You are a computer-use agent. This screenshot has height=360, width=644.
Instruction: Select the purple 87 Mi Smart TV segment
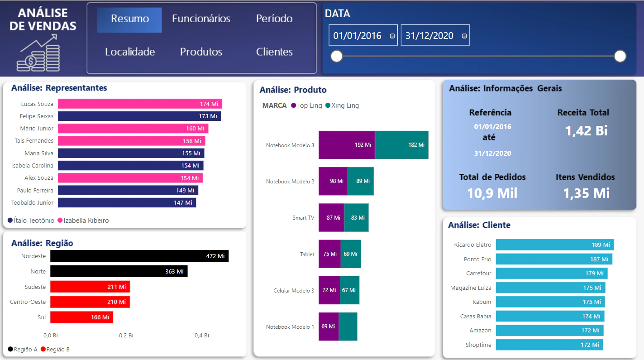(331, 217)
